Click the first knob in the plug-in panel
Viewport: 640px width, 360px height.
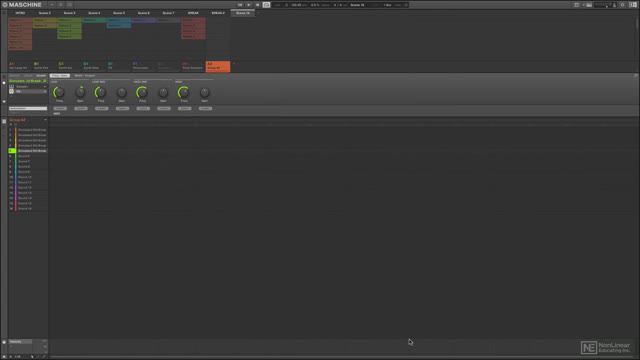pyautogui.click(x=59, y=93)
